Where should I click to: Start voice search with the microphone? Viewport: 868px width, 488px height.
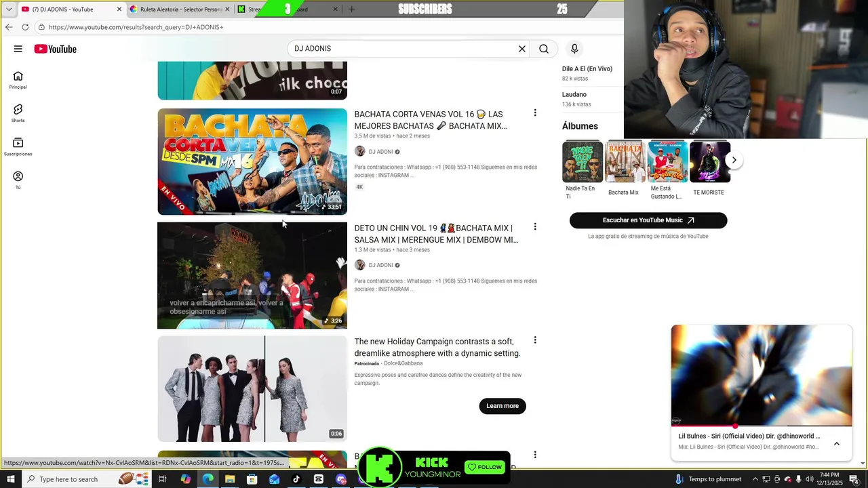pos(574,49)
